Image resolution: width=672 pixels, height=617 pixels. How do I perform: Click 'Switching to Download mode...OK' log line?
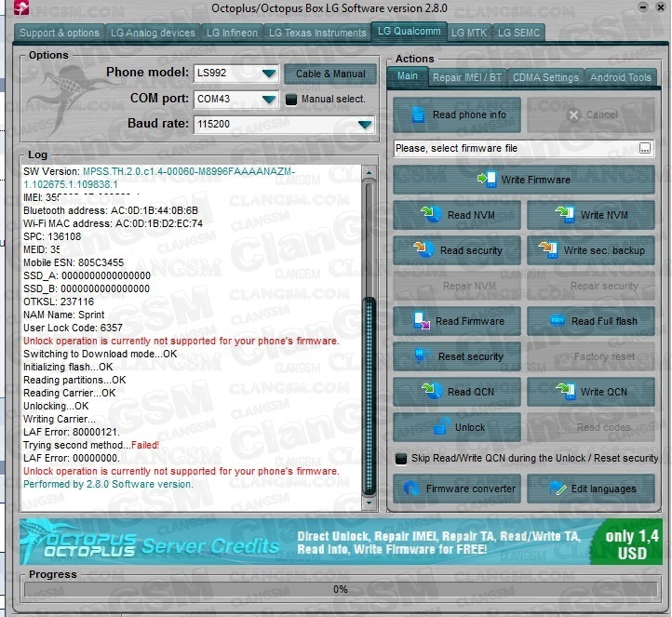(x=100, y=354)
